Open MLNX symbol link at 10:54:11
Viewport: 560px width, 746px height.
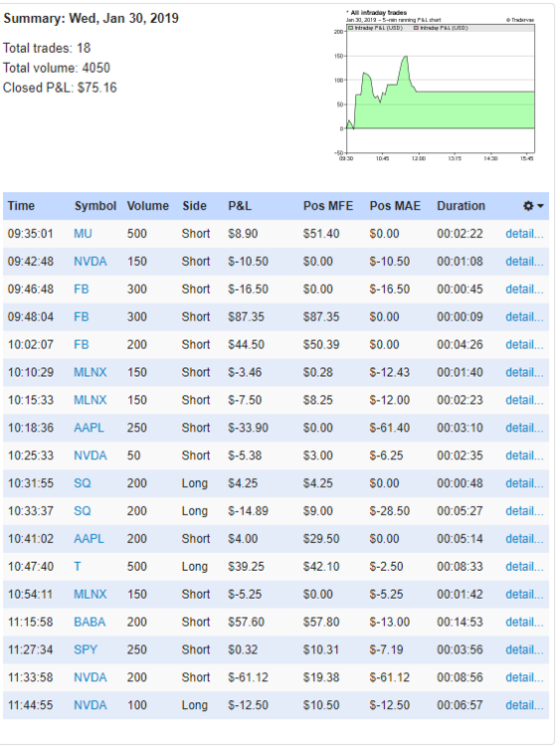(90, 594)
